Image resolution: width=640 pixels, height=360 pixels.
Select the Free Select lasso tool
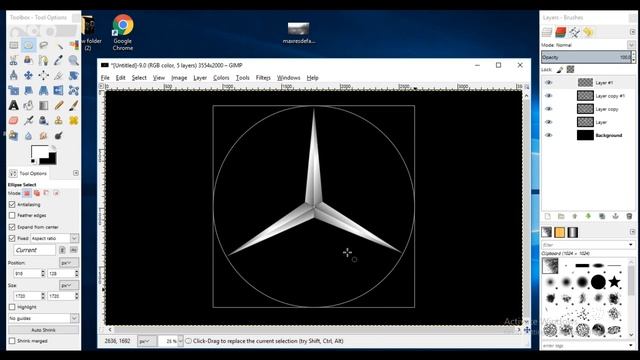[43, 45]
